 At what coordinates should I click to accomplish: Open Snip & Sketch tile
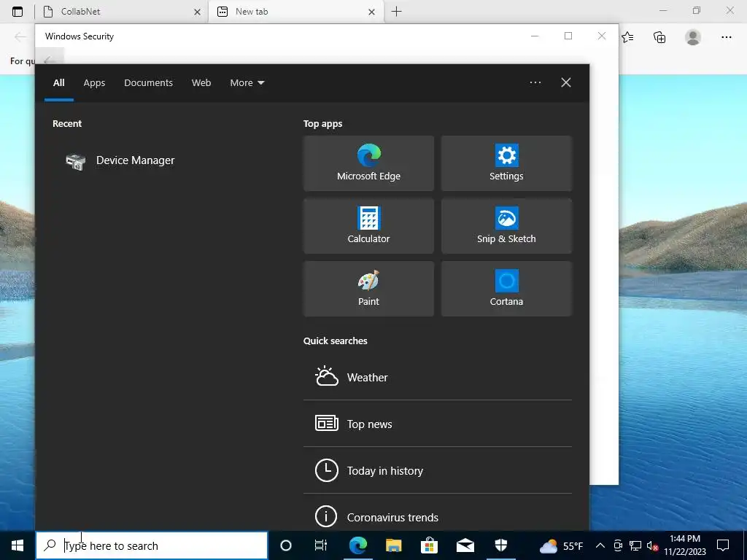tap(506, 226)
